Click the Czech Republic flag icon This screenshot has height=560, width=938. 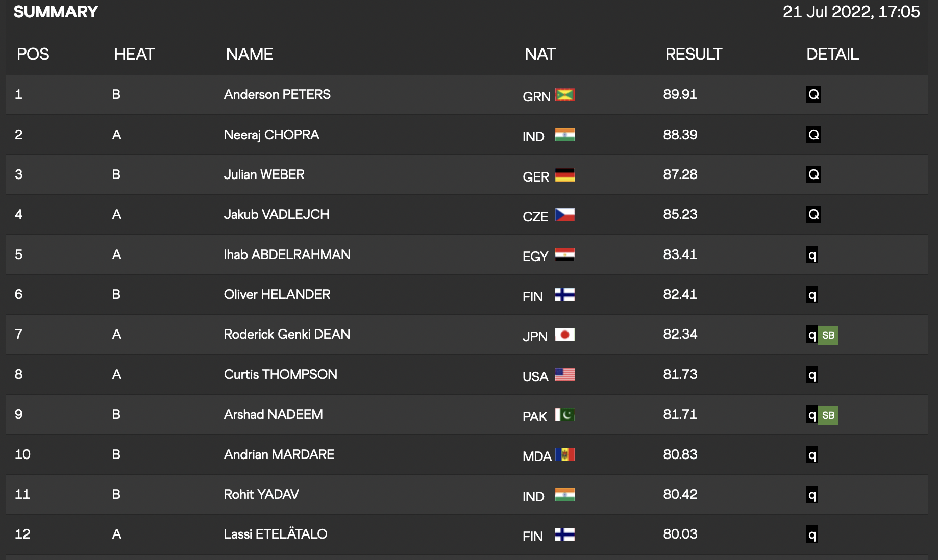pyautogui.click(x=564, y=215)
